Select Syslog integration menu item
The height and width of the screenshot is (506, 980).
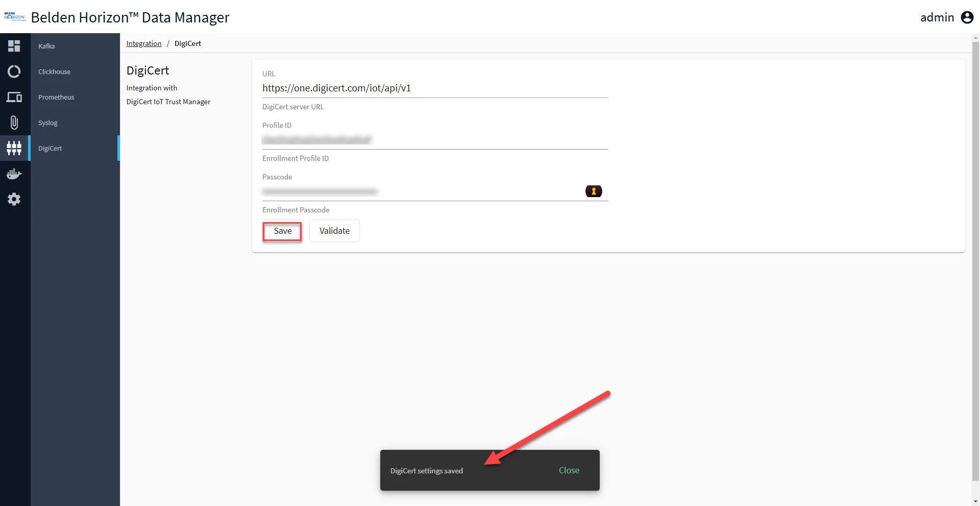pyautogui.click(x=75, y=123)
